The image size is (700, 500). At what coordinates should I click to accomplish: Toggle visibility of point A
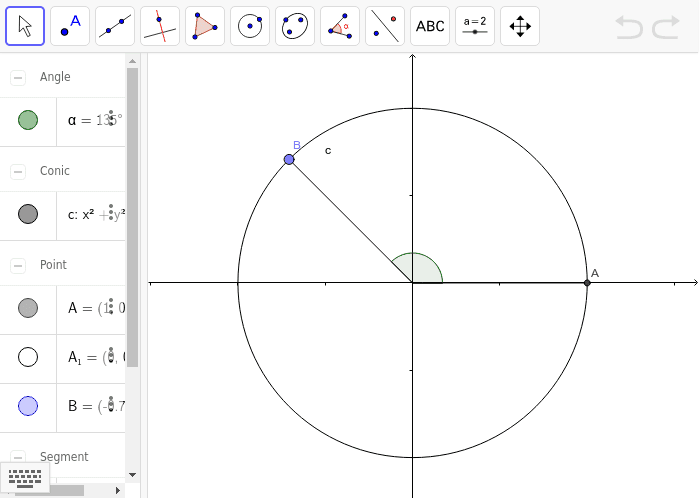28,308
